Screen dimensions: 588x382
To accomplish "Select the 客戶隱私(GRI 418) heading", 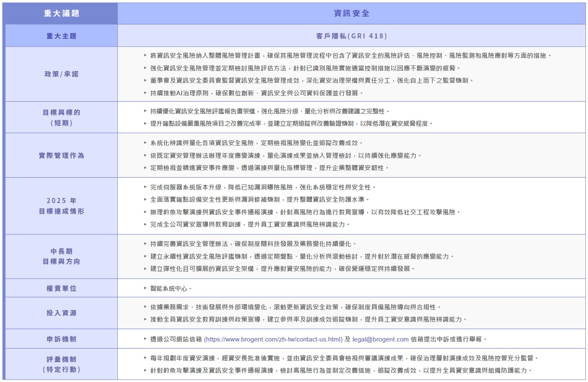I will click(x=352, y=36).
